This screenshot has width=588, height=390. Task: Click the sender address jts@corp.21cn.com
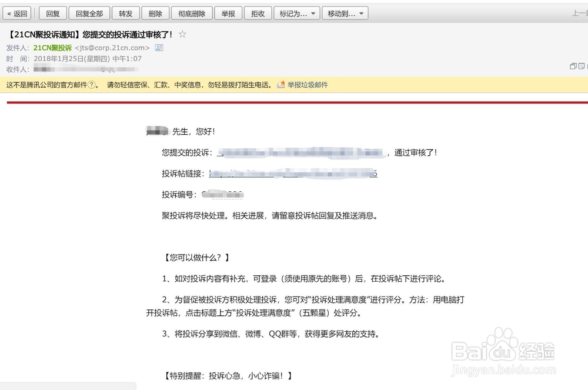112,48
